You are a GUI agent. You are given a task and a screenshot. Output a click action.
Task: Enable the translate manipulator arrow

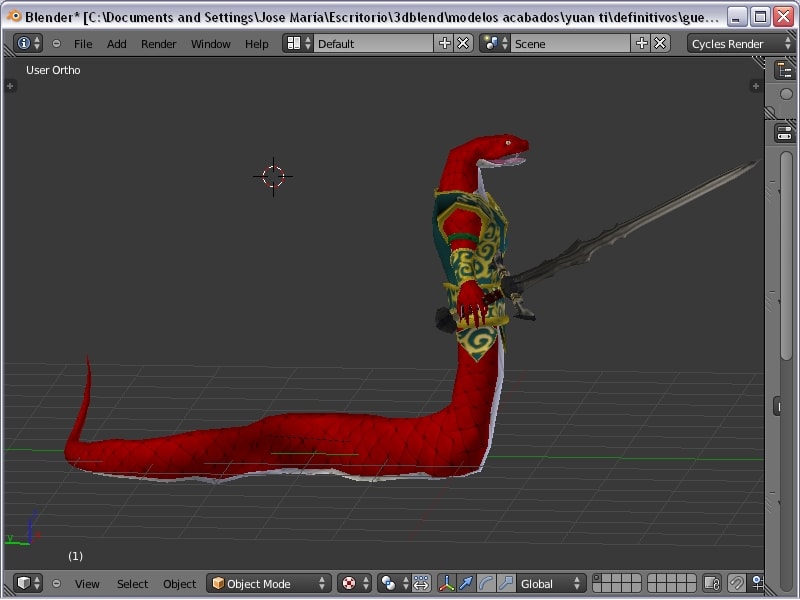point(466,583)
